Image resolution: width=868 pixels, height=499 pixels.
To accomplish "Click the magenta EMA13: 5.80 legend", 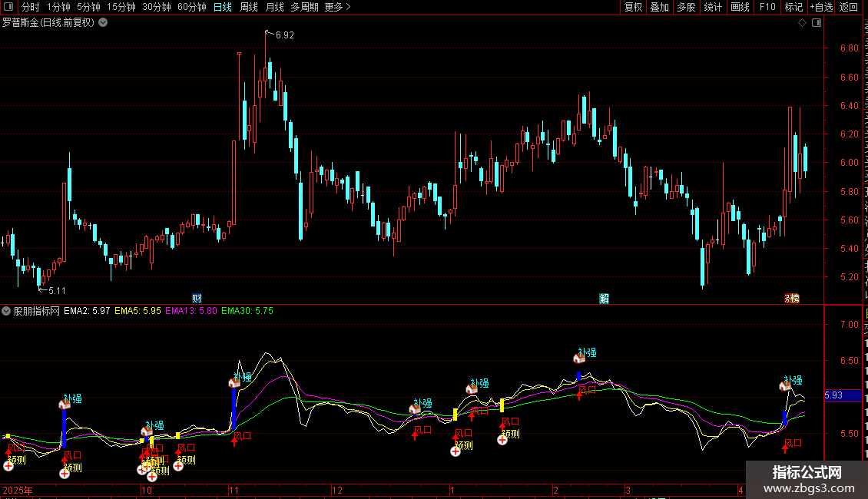I will click(191, 311).
